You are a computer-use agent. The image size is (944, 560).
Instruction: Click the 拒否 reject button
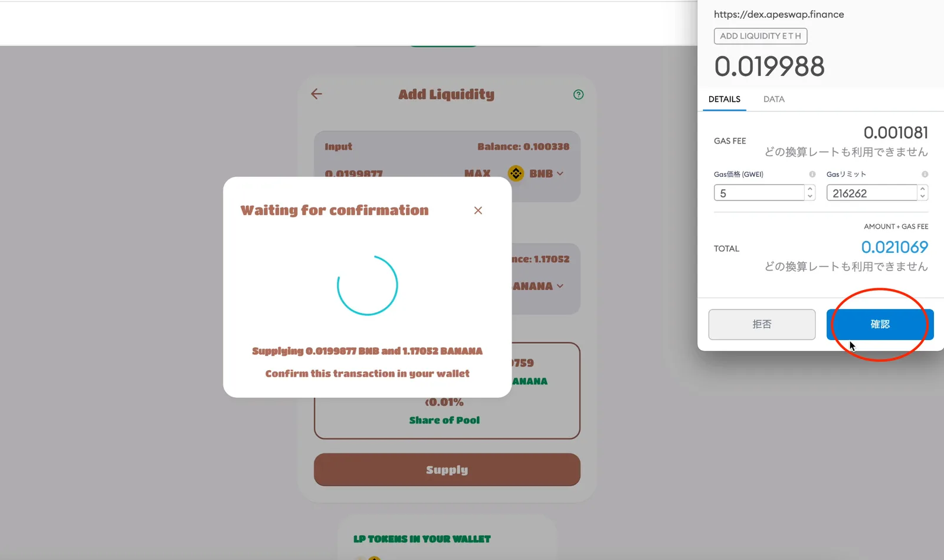762,324
